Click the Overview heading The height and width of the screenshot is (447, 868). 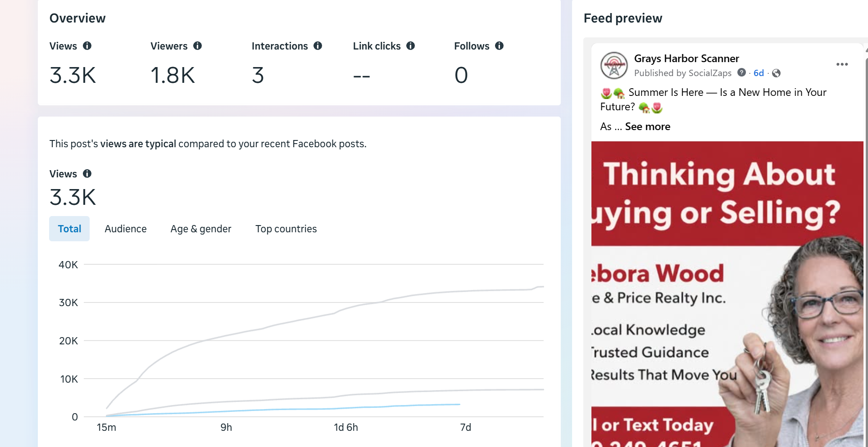pos(77,18)
